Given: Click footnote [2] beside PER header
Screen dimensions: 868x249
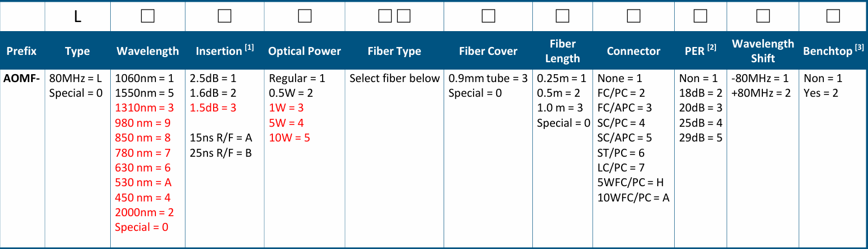Looking at the screenshot, I should pyautogui.click(x=711, y=48).
